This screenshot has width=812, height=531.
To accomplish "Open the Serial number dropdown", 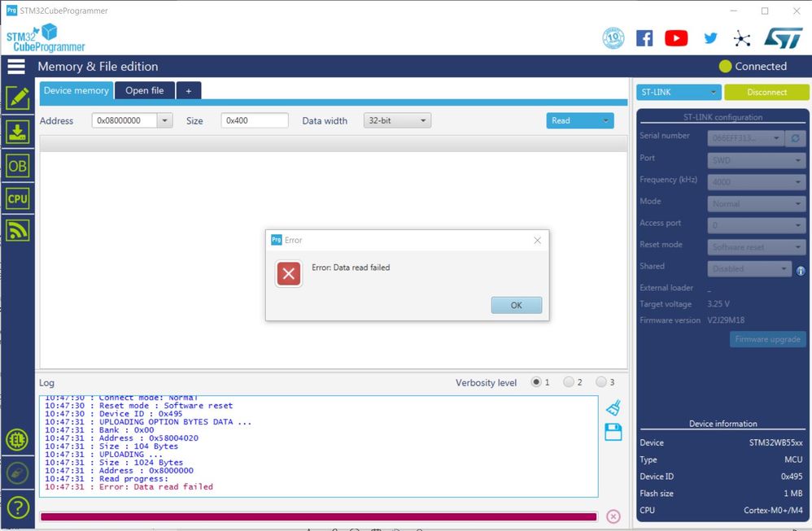I will [x=746, y=138].
